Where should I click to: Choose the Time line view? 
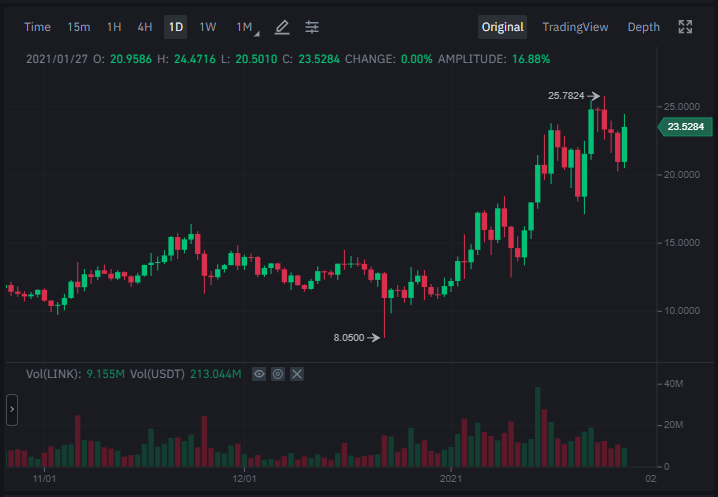pyautogui.click(x=37, y=27)
